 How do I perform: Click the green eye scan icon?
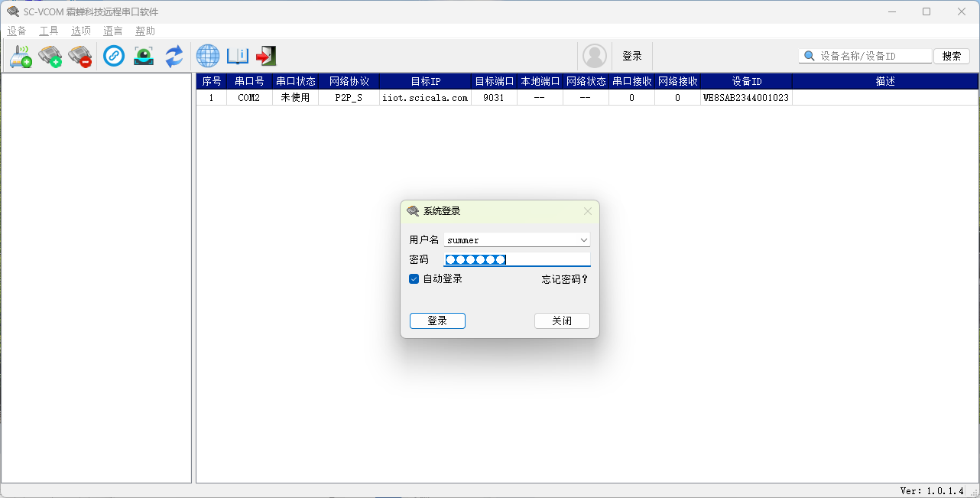coord(144,56)
